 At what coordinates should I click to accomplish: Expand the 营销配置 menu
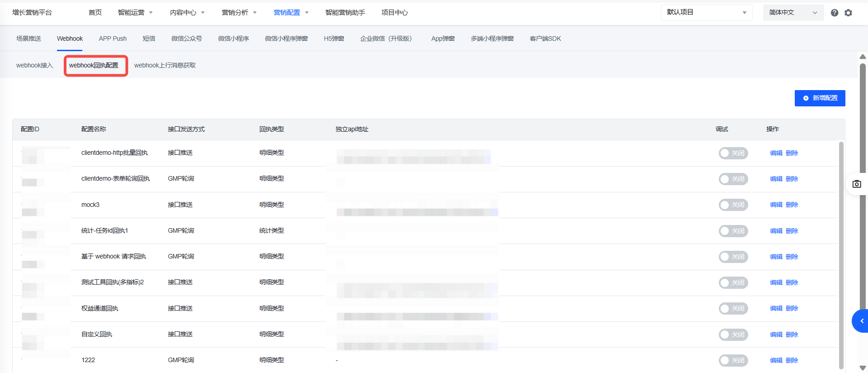click(x=291, y=13)
